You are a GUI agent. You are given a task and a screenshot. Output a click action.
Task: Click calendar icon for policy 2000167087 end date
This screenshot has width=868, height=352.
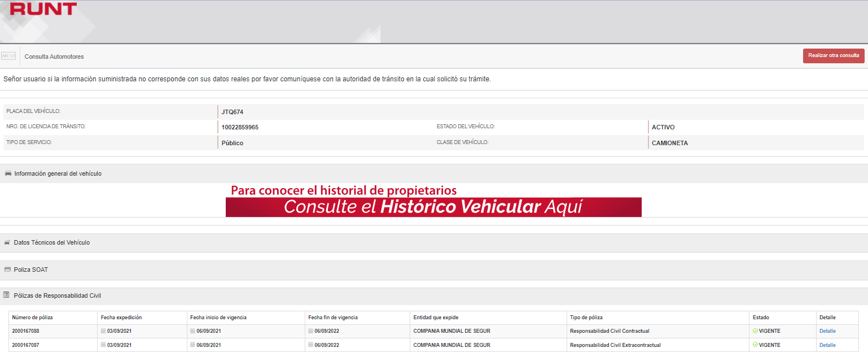[x=311, y=345]
